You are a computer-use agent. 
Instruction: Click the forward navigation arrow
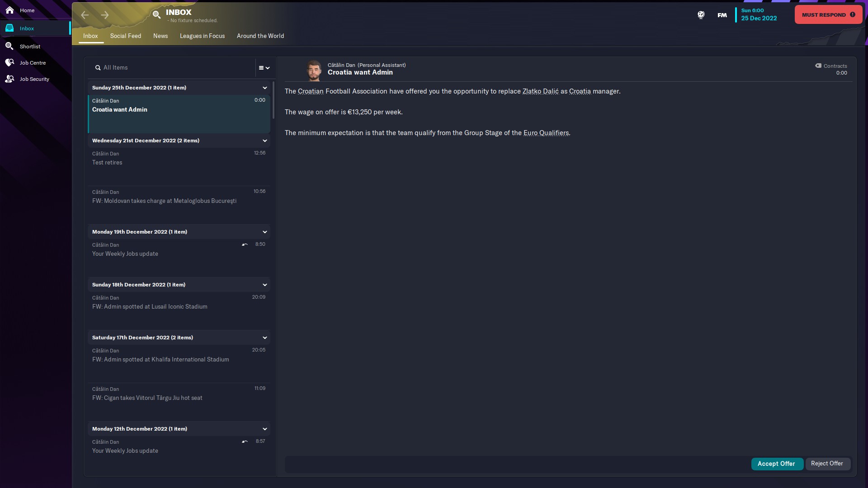[x=105, y=15]
